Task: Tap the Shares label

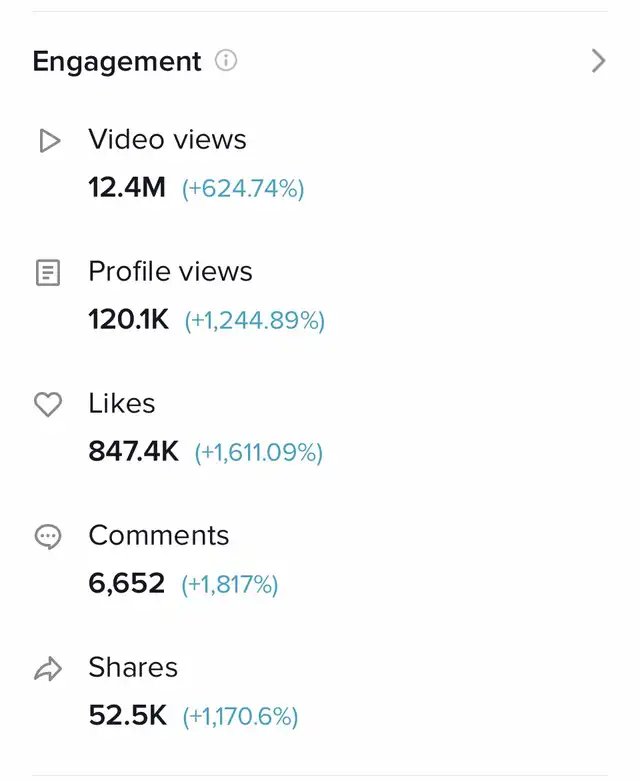Action: click(x=133, y=668)
